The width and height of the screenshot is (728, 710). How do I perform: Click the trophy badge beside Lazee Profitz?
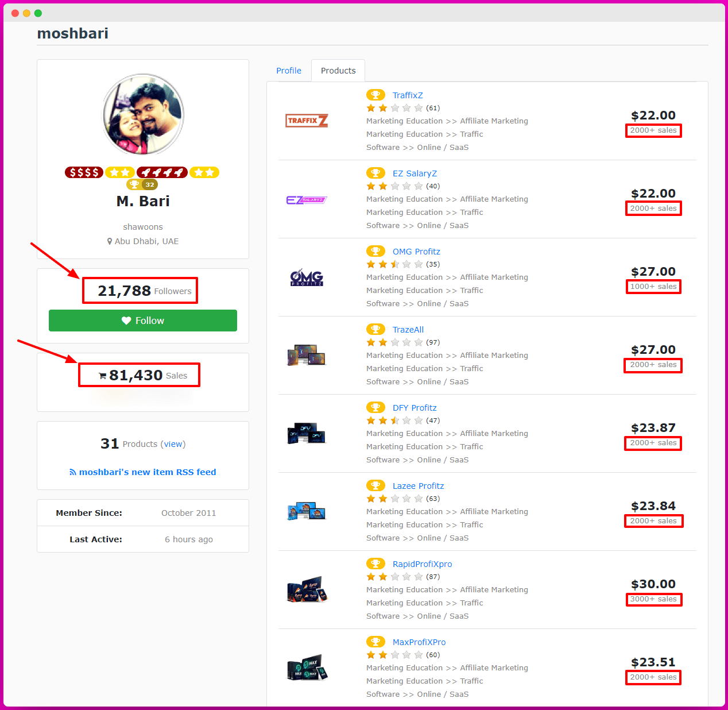[375, 485]
